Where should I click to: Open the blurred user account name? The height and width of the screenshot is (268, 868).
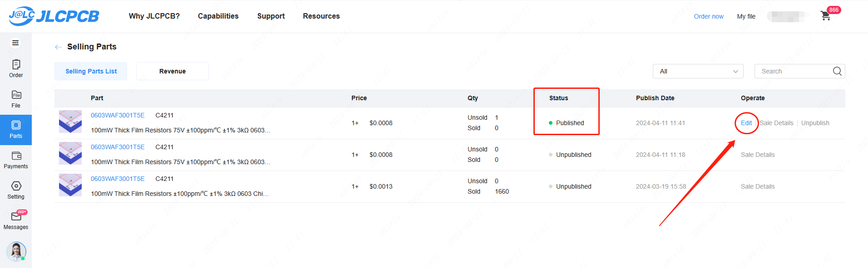pyautogui.click(x=789, y=16)
